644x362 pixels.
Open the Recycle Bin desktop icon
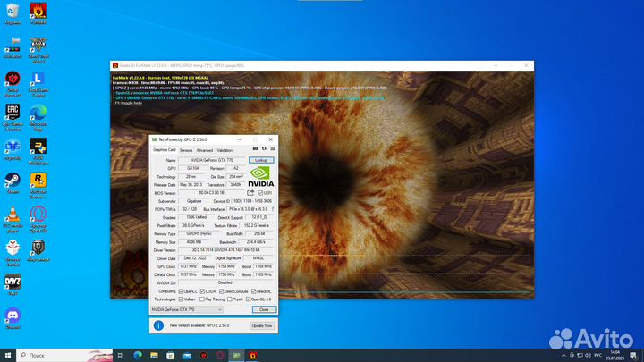13,13
